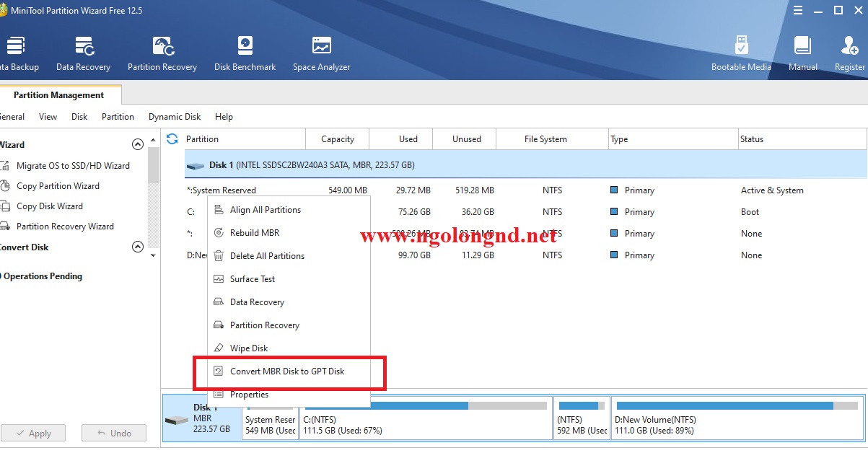Click the Undo button
This screenshot has height=453, width=868.
(114, 434)
